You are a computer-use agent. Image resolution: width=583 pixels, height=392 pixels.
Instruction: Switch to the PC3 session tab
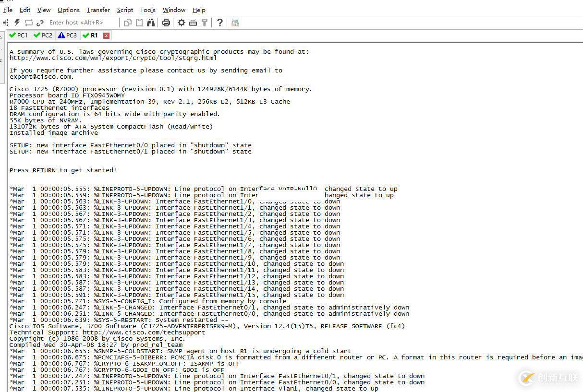67,36
